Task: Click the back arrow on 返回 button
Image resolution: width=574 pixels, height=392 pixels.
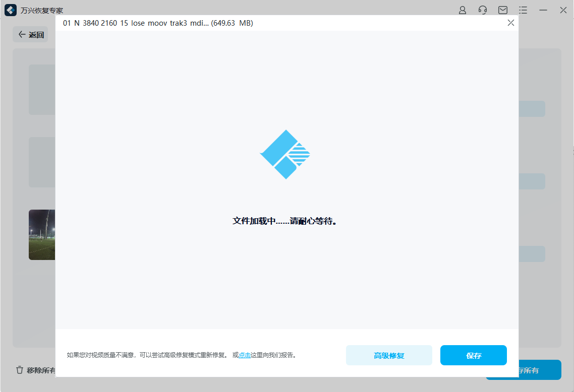Action: point(21,34)
